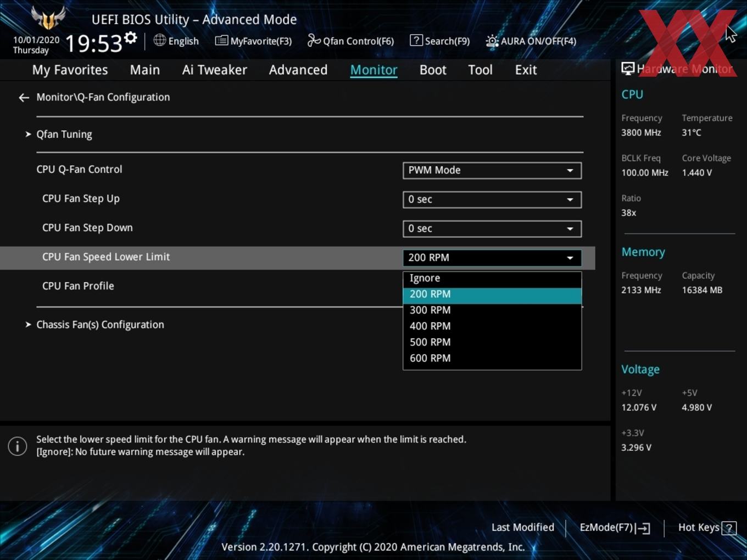Toggle AURA ON/OFF(F4)
This screenshot has height=560, width=747.
pyautogui.click(x=531, y=41)
